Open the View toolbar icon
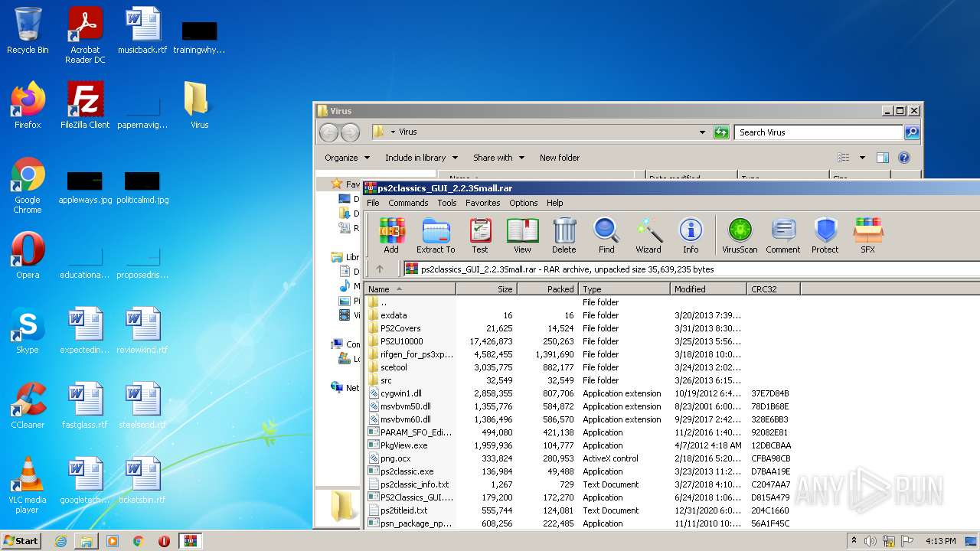 [522, 235]
